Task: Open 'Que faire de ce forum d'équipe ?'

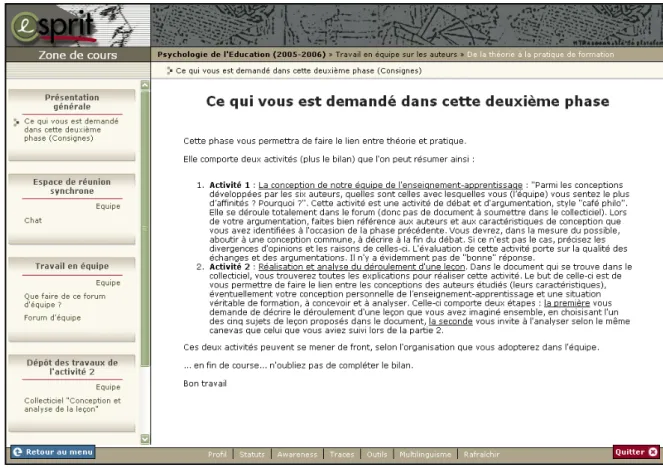Action: pyautogui.click(x=65, y=300)
